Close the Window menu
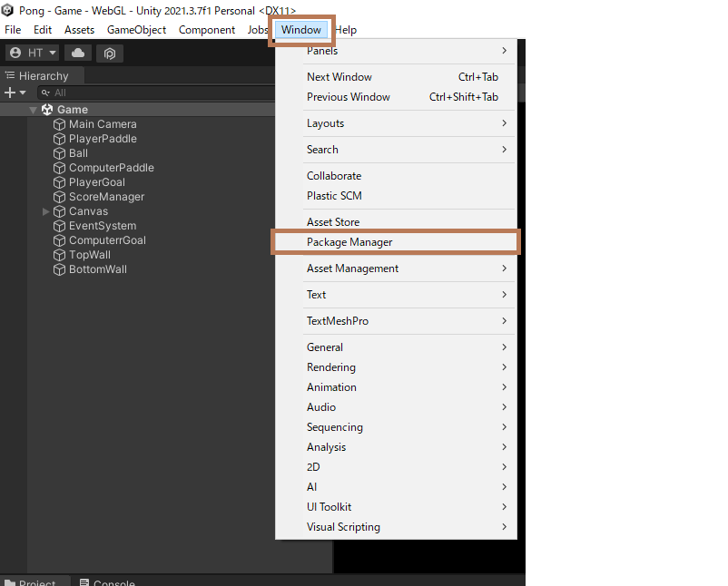 tap(300, 30)
